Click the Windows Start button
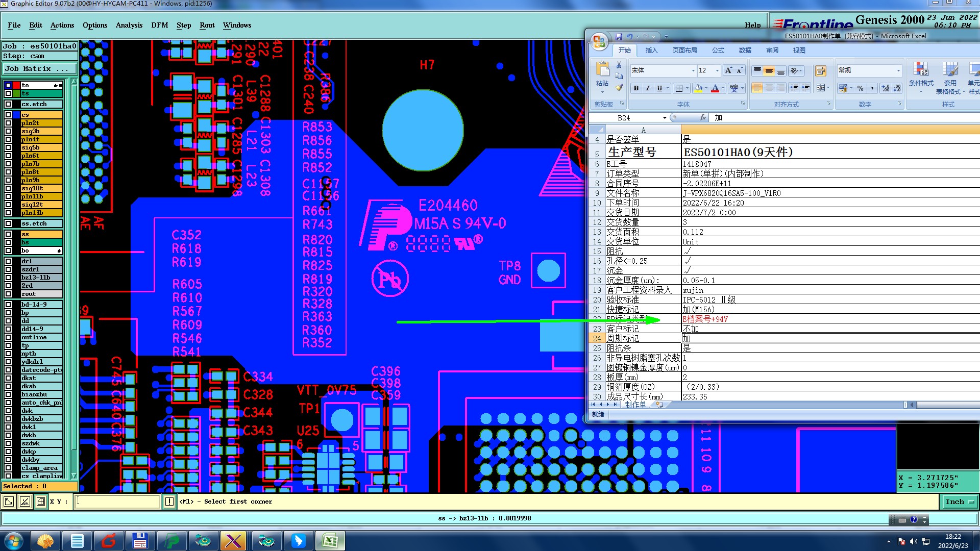Screen dimensions: 980x551 coord(14,541)
